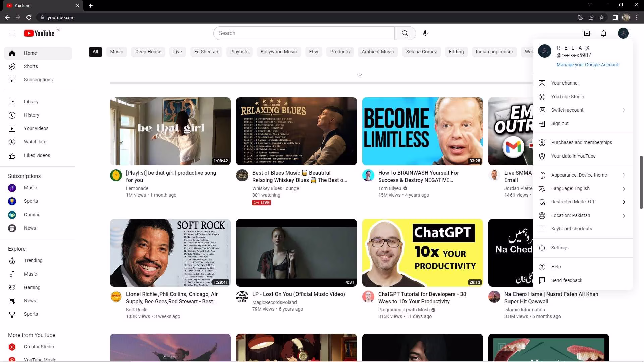Open YouTube Studio menu entry

pos(568,97)
